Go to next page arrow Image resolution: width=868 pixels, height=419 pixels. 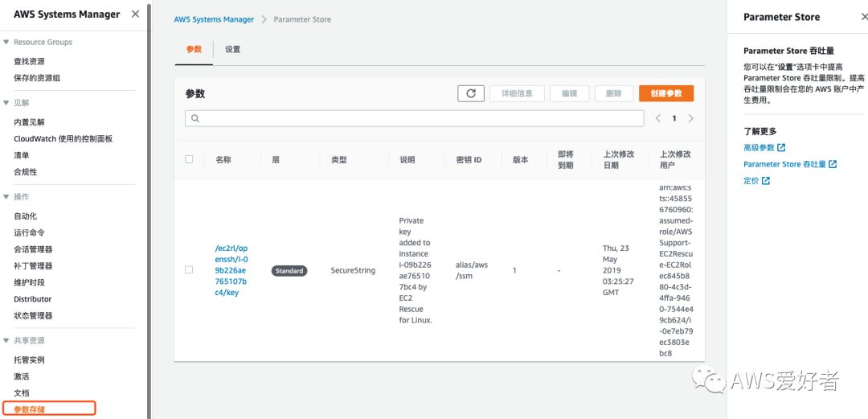click(691, 118)
